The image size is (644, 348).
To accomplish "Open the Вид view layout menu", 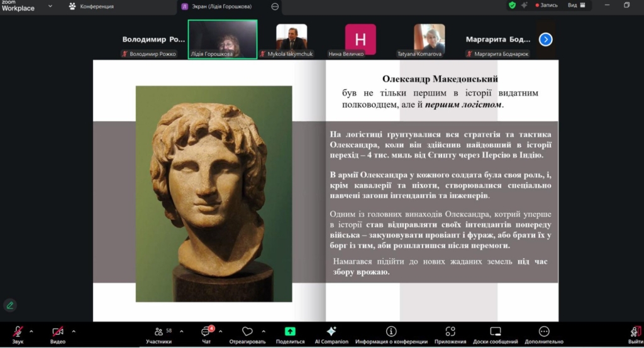I will pyautogui.click(x=576, y=5).
